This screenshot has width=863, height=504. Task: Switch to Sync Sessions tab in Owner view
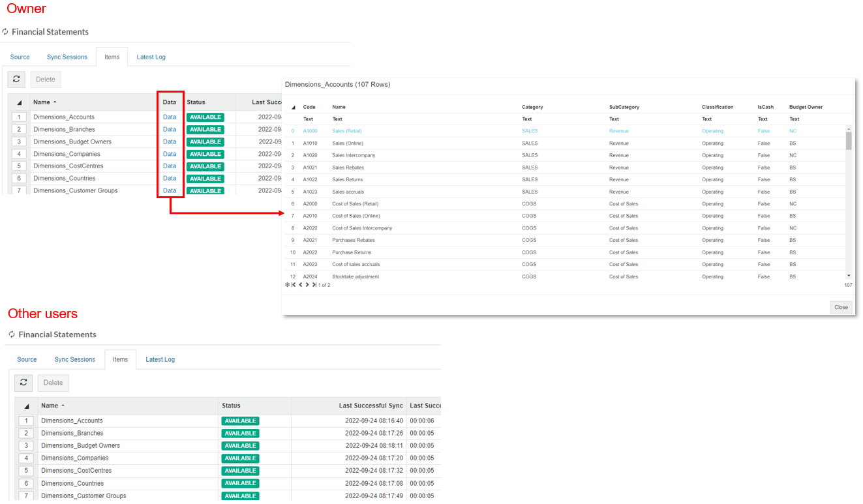pyautogui.click(x=67, y=57)
